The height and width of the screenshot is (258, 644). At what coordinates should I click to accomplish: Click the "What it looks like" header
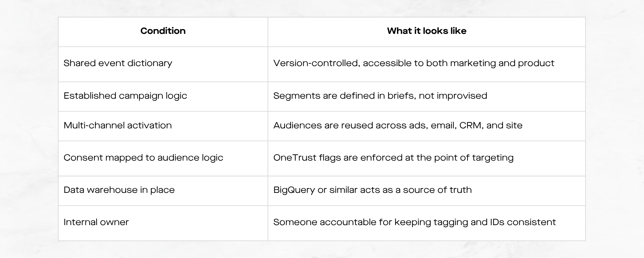coord(426,31)
